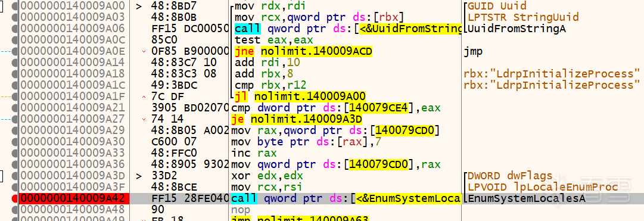Click opcode bytes '48:FFC0' in bytes column

pos(174,153)
